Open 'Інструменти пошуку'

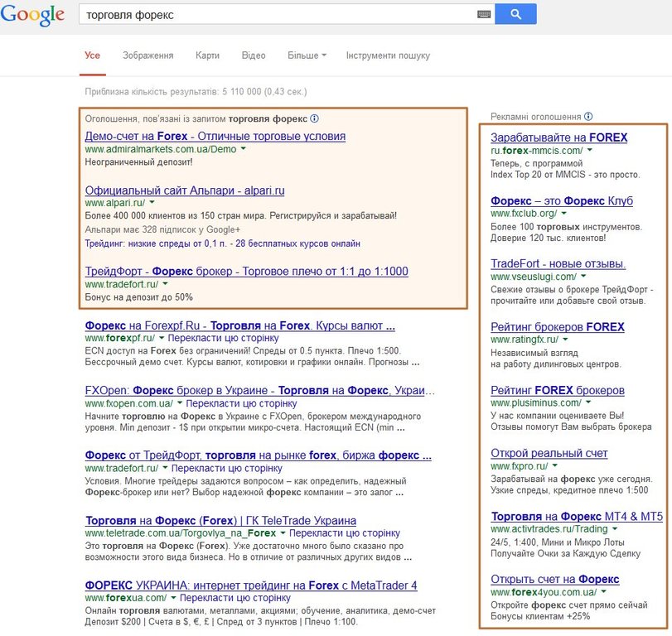pos(388,55)
